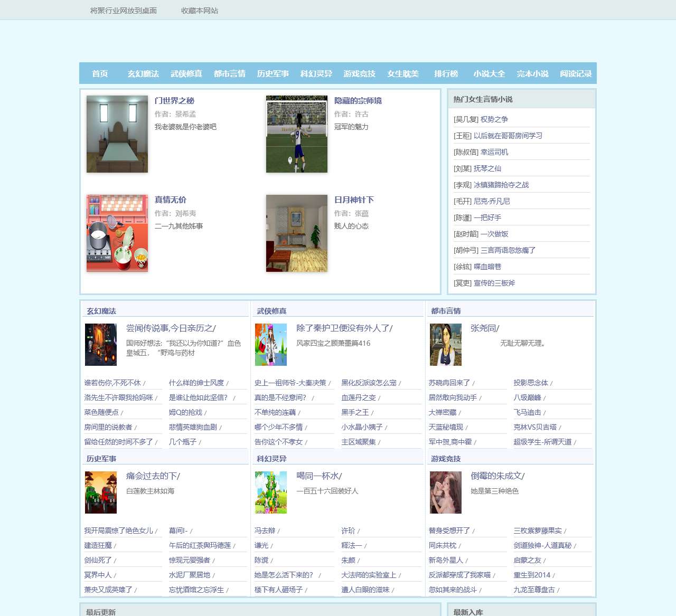View the 排行榜 rankings page
Viewport: 676px width, 616px height.
[446, 74]
